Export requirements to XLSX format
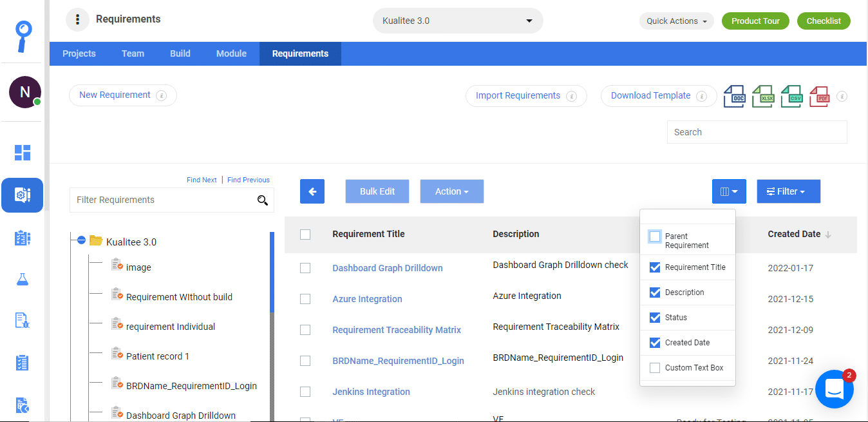 (762, 96)
